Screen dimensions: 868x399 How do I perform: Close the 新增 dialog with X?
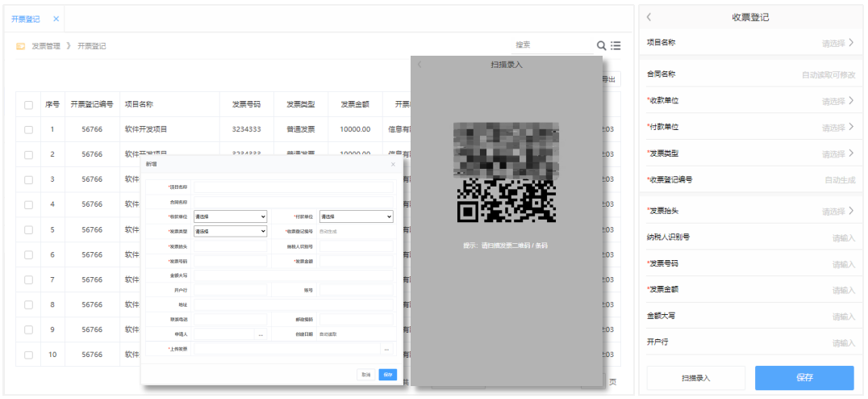point(393,165)
